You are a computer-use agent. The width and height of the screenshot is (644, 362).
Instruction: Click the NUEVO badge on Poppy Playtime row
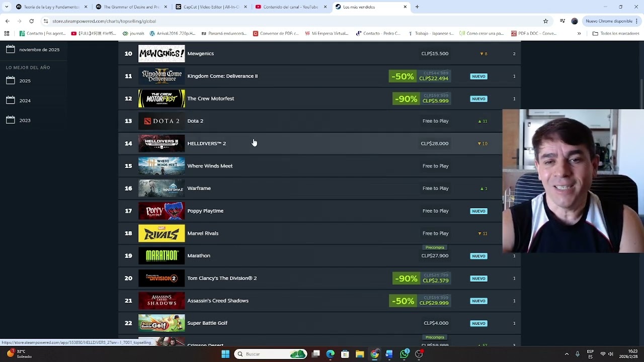pos(478,211)
